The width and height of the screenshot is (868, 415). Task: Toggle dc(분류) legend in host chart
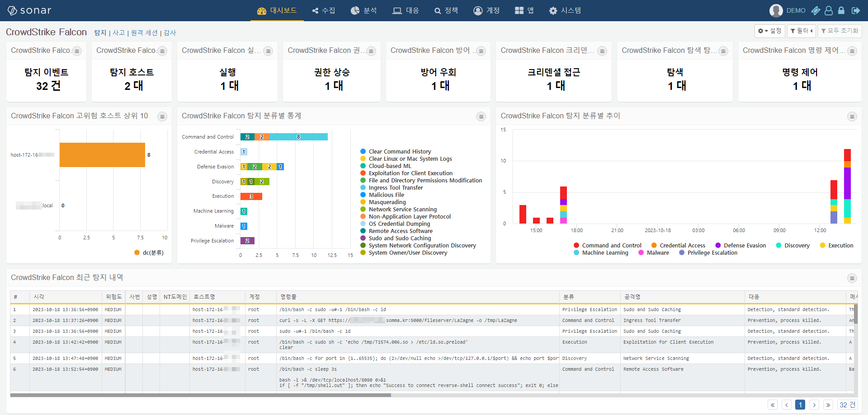coord(149,252)
